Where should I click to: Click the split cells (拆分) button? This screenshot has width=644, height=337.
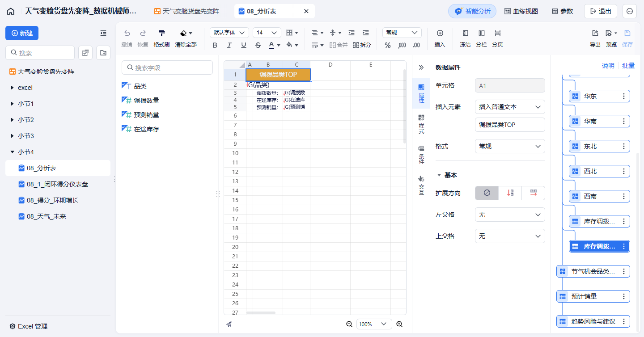[x=362, y=45]
